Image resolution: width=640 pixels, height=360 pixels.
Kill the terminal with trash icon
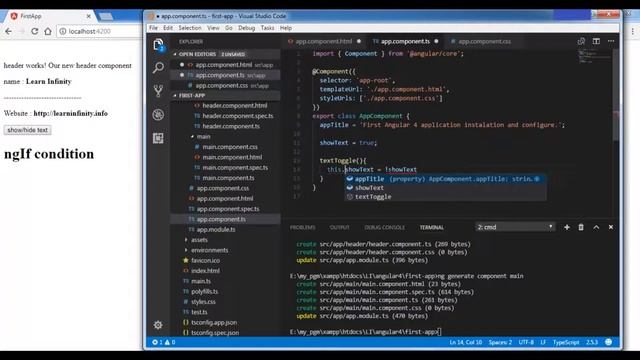pyautogui.click(x=581, y=227)
